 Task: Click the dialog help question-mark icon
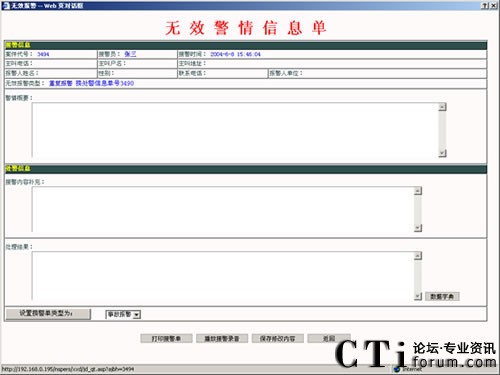click(485, 6)
